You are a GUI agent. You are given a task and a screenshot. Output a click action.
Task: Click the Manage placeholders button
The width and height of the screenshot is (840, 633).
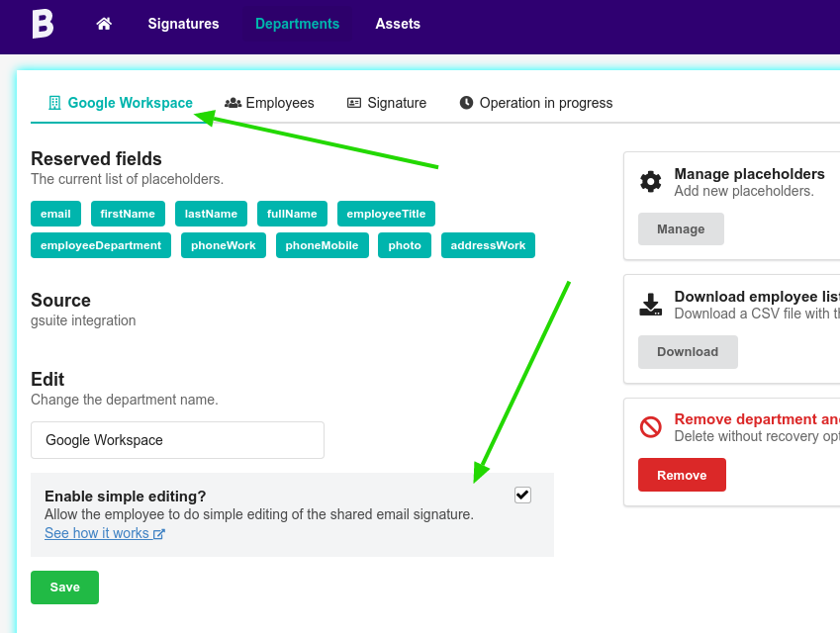click(681, 229)
